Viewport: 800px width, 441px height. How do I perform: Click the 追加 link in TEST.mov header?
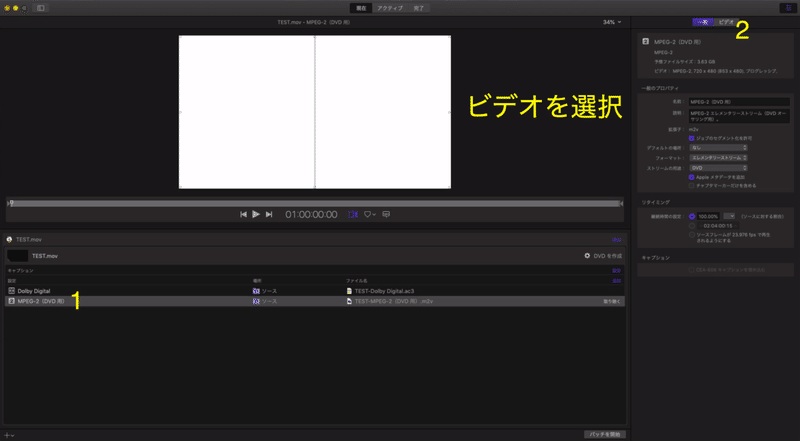coord(616,239)
